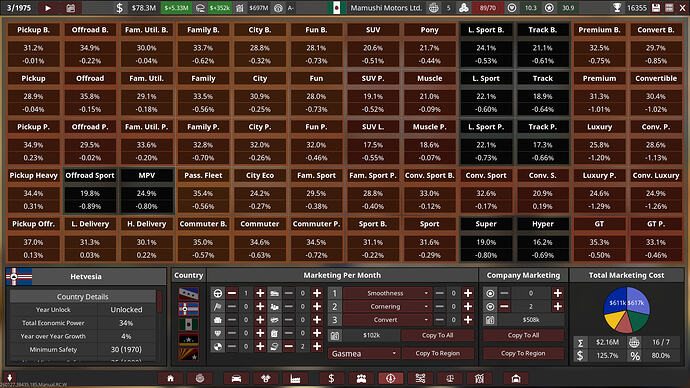
Task: Click the 3/1975 date display
Action: (19, 8)
